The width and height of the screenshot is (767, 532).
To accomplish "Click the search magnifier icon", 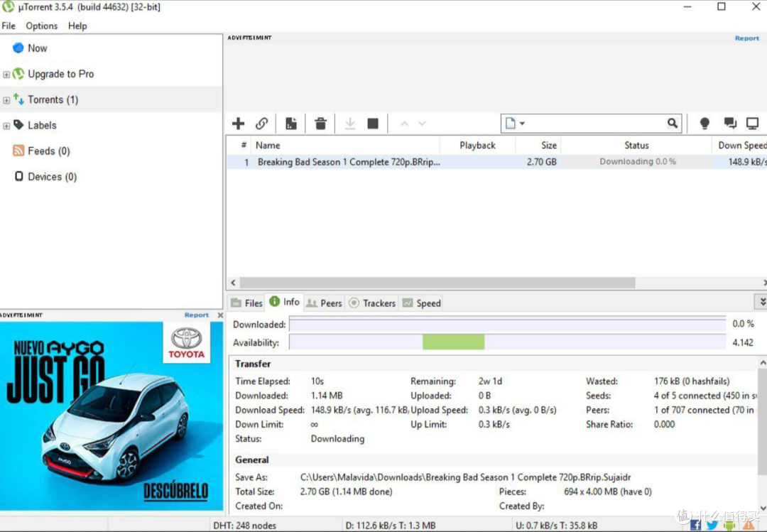I will point(673,124).
